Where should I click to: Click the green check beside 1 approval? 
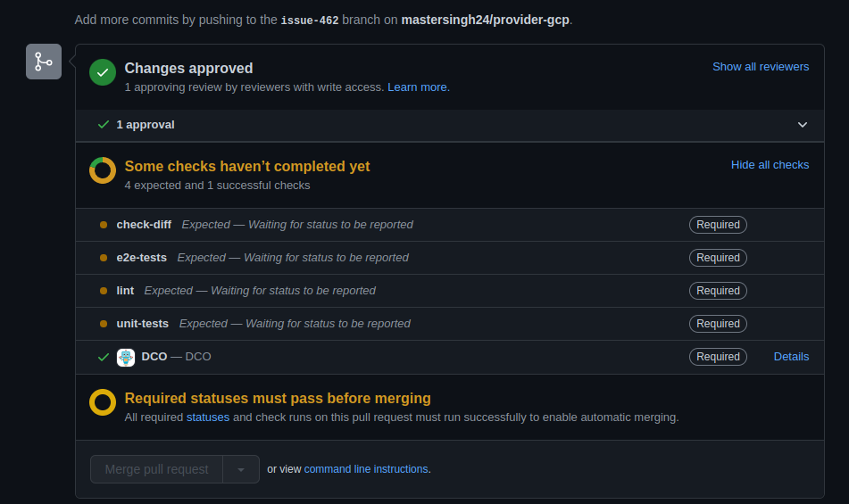(104, 125)
